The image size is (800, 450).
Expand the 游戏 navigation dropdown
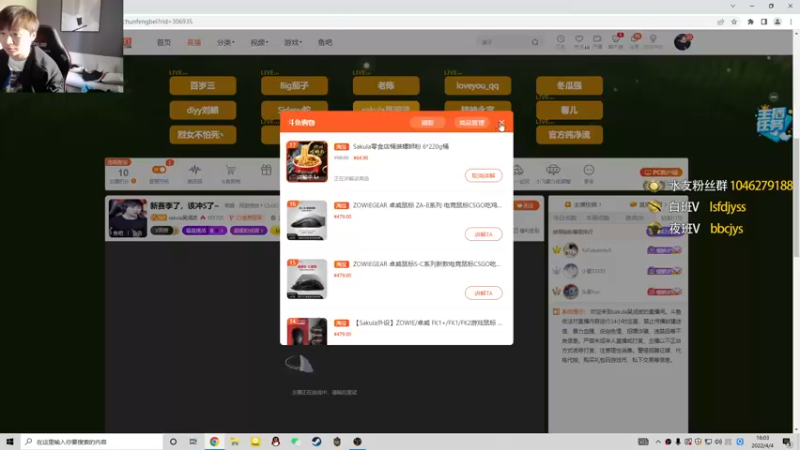(293, 42)
